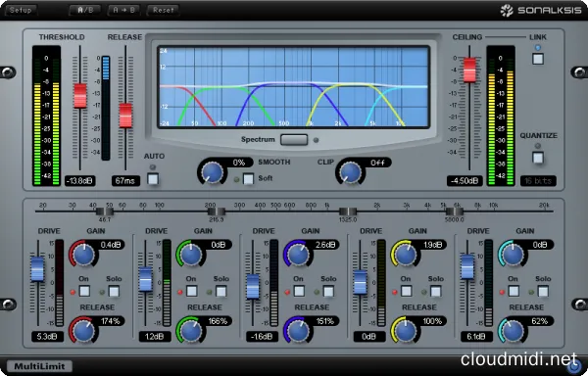Image resolution: width=588 pixels, height=376 pixels.
Task: Click the threshold value field -13.8dB
Action: (80, 181)
